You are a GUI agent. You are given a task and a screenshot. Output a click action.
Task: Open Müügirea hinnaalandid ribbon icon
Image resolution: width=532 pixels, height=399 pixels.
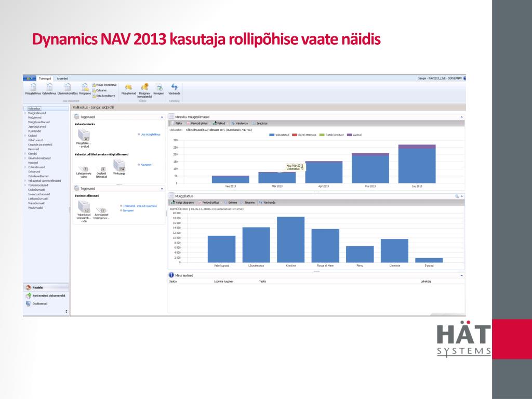tap(144, 90)
